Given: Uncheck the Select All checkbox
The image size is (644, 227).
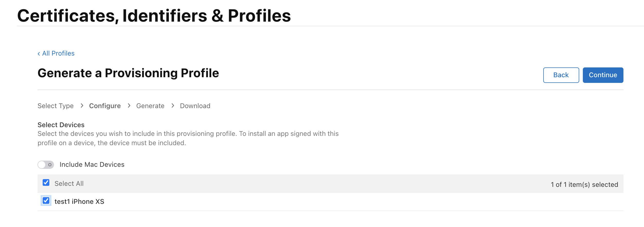Looking at the screenshot, I should [x=46, y=183].
